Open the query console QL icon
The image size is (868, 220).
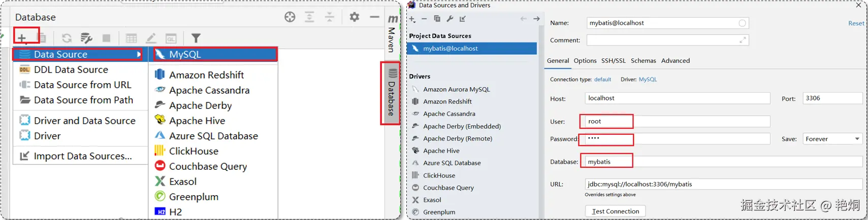[x=171, y=38]
